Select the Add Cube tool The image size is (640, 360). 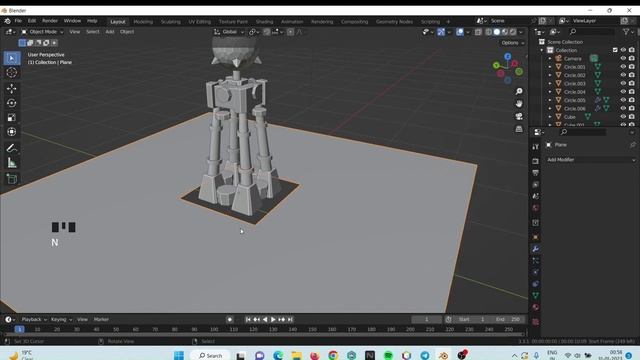11,179
